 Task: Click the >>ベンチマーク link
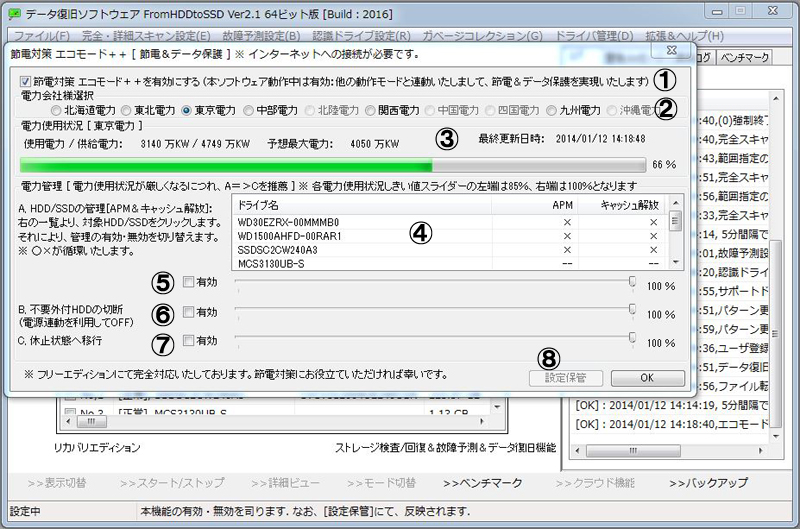[x=483, y=483]
